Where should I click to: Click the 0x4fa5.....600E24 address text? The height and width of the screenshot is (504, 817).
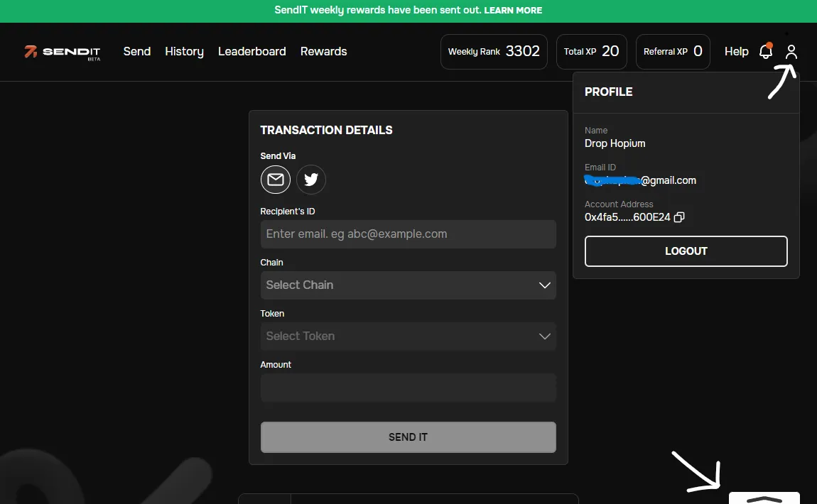[x=627, y=217]
